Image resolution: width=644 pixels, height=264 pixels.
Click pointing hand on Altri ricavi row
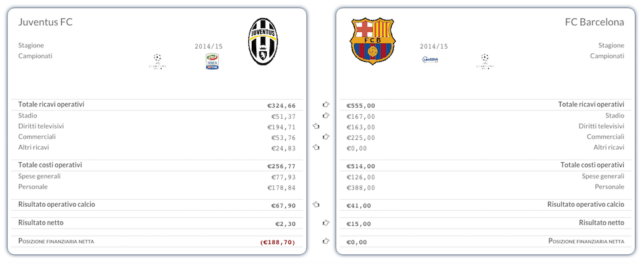pos(316,147)
